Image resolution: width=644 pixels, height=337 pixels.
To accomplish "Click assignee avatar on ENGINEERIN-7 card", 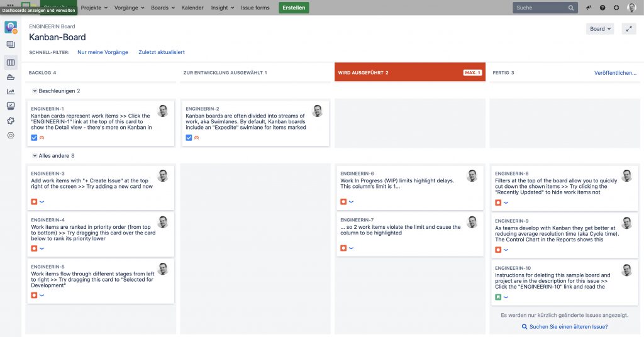I will [x=472, y=222].
